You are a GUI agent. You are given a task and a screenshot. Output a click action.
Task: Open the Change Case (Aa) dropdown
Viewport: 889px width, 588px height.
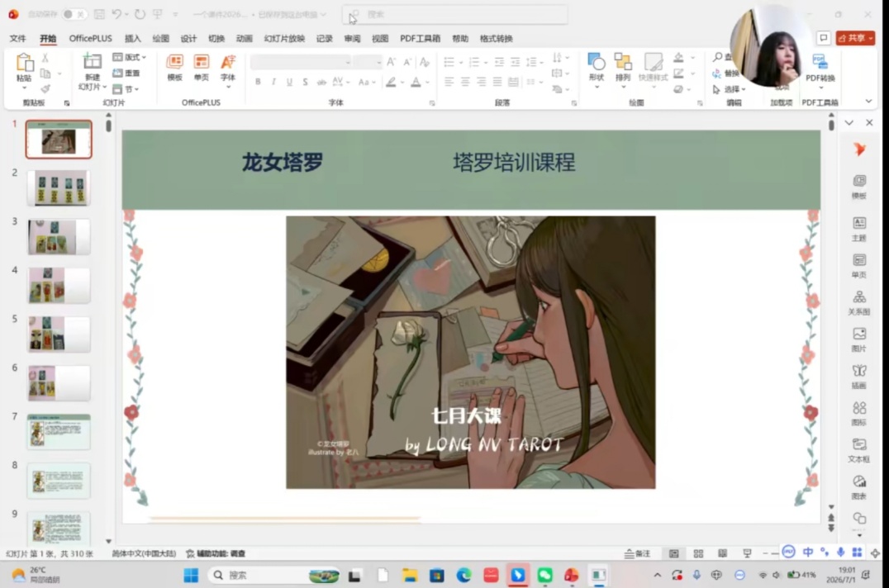[366, 82]
